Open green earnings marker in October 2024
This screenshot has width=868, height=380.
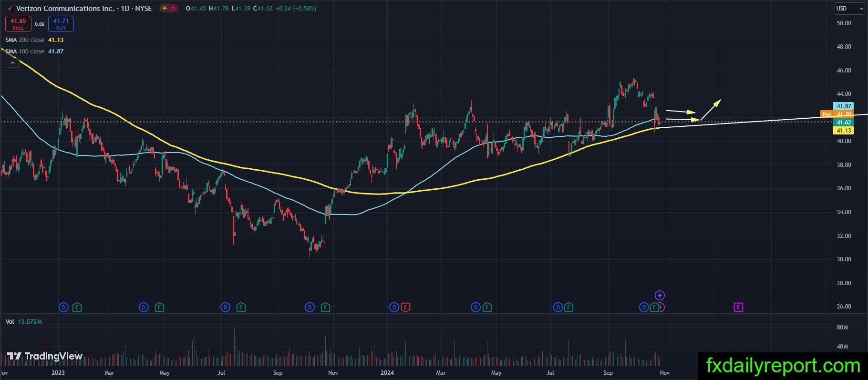click(655, 308)
